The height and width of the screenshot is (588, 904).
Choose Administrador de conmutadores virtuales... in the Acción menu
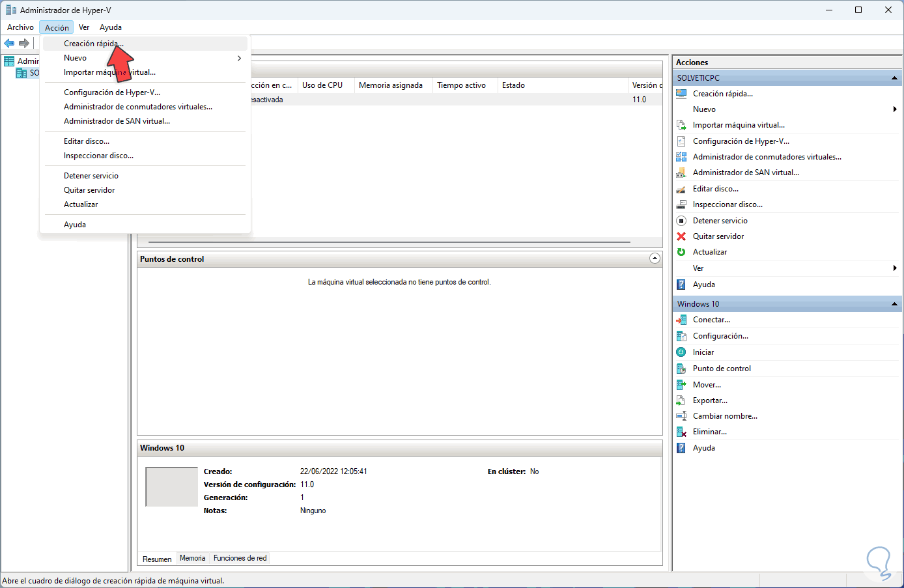point(145,107)
